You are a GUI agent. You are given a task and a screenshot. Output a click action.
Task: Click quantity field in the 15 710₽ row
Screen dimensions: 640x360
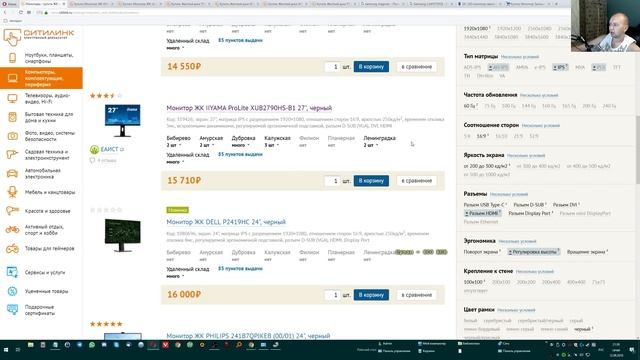pyautogui.click(x=333, y=180)
